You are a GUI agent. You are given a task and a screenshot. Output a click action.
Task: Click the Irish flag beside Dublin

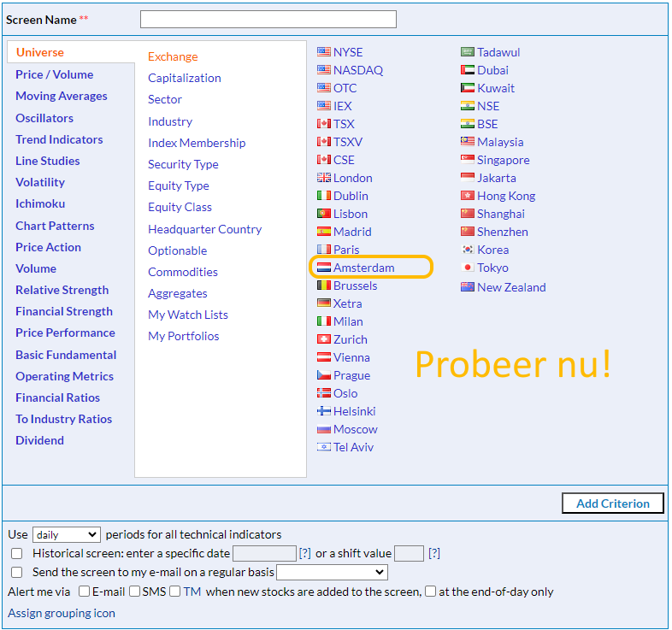click(x=323, y=196)
